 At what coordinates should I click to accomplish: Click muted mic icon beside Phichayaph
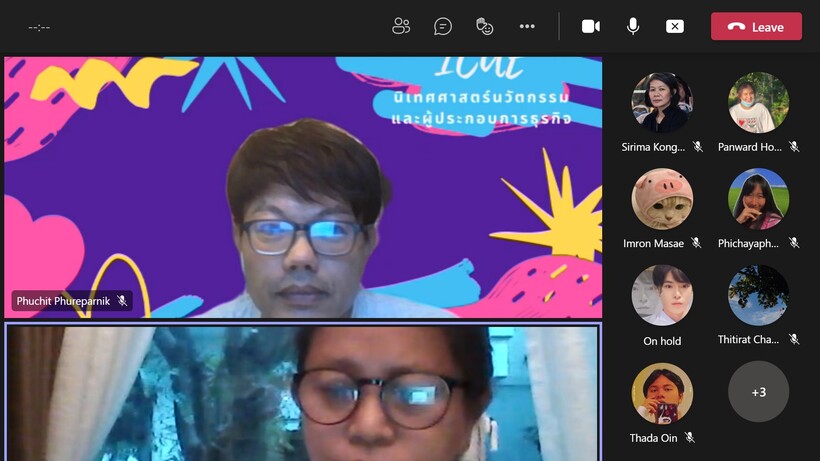tap(794, 243)
